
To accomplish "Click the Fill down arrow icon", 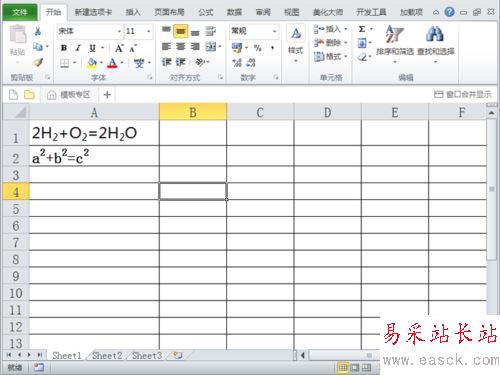I will pos(362,43).
